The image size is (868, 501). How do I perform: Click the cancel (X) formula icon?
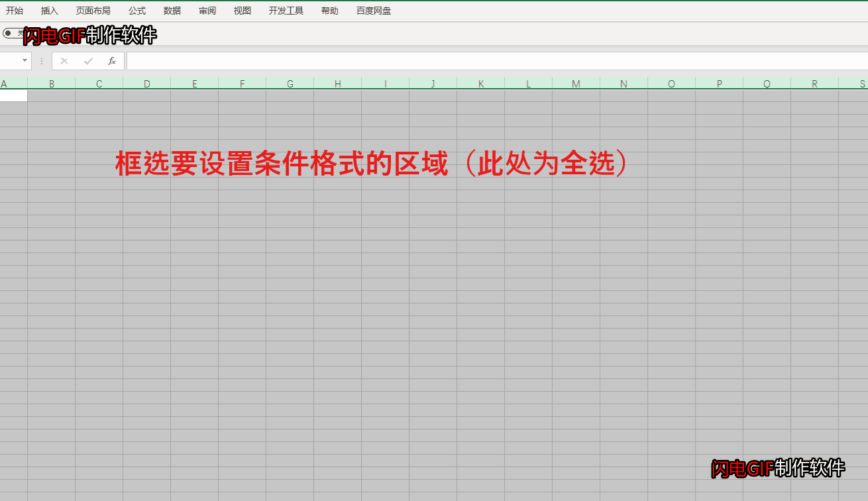coord(64,61)
